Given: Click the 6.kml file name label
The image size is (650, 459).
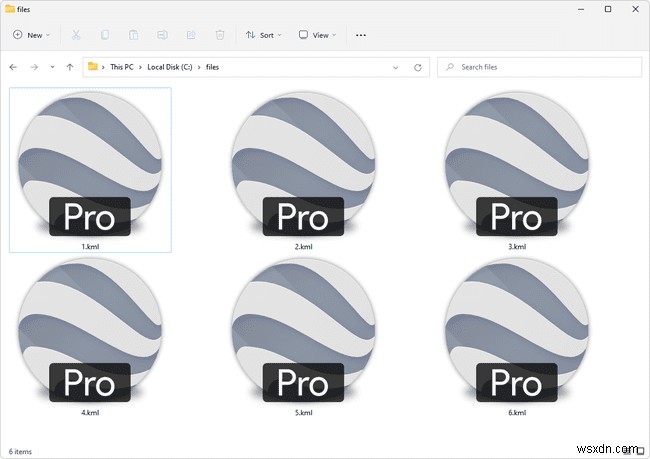Looking at the screenshot, I should tap(517, 413).
